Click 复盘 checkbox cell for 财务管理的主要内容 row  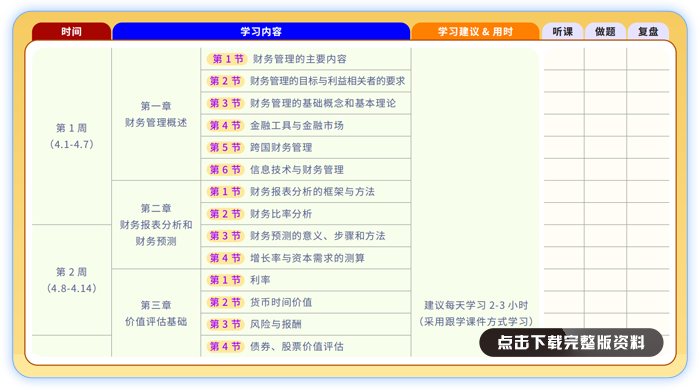click(x=648, y=59)
